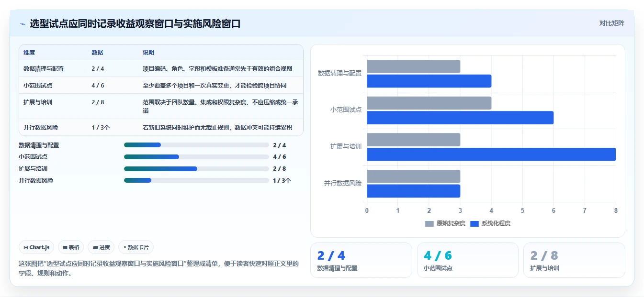Click the table value 4 / 6
The image size is (644, 297).
click(98, 85)
